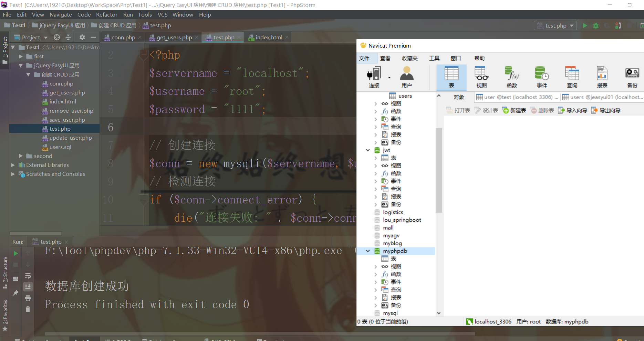Collapse the jQuery EasyUI 应用 folder
The image size is (644, 341).
point(21,65)
